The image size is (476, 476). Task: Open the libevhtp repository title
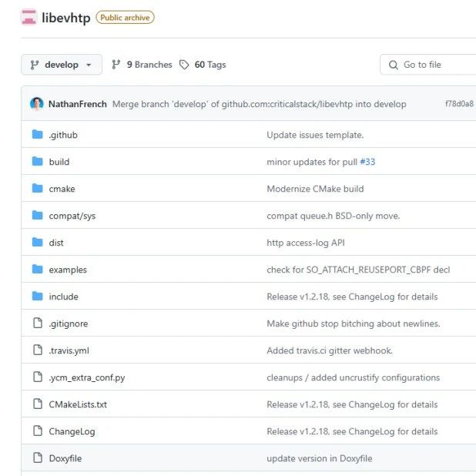[x=66, y=18]
